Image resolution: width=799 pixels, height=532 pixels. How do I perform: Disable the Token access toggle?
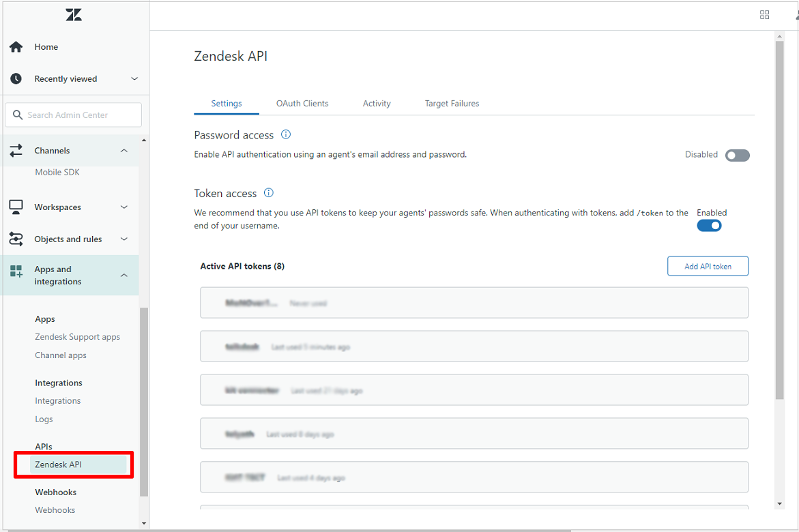point(710,225)
